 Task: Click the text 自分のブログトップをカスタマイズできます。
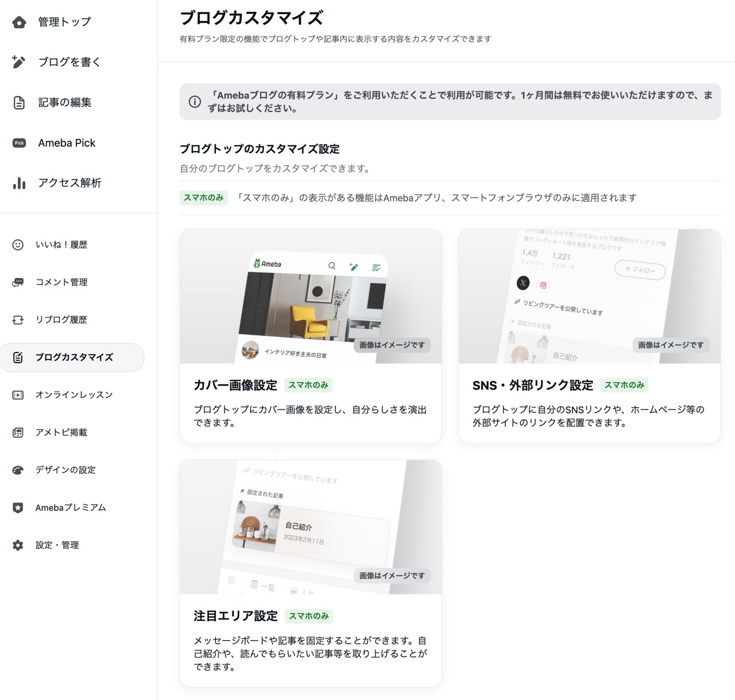coord(276,169)
